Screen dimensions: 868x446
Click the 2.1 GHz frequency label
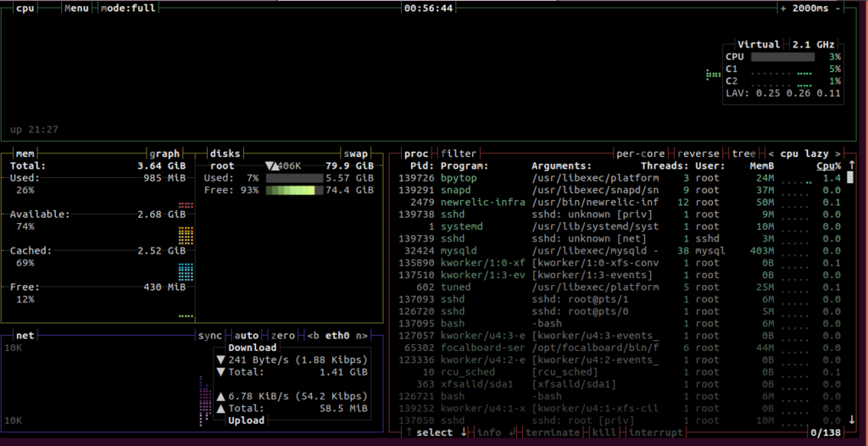[813, 45]
